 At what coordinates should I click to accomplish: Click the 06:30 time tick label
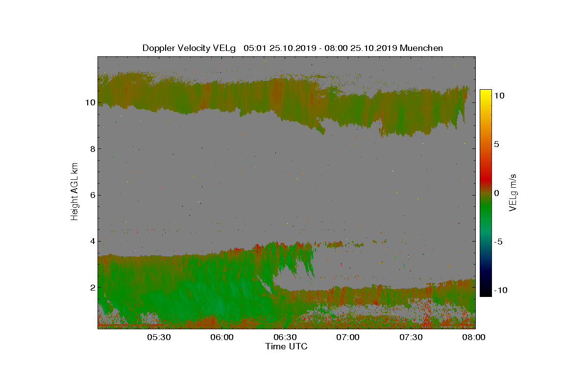(x=285, y=338)
